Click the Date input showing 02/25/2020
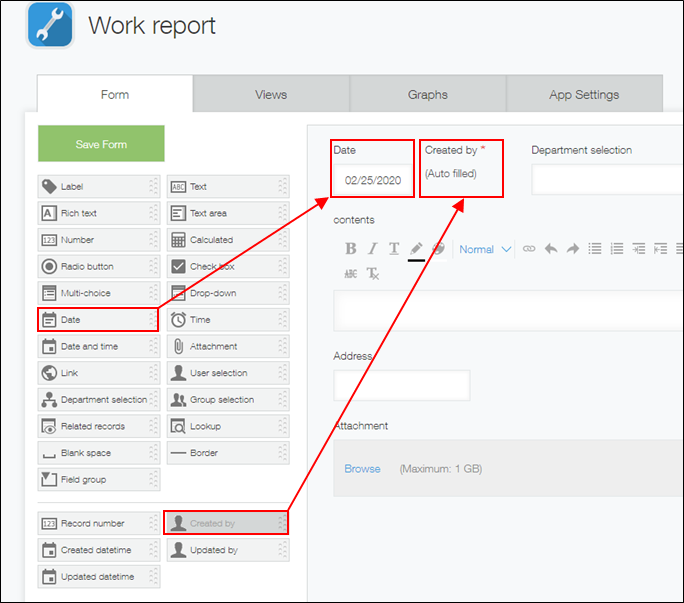This screenshot has width=684, height=603. (373, 180)
